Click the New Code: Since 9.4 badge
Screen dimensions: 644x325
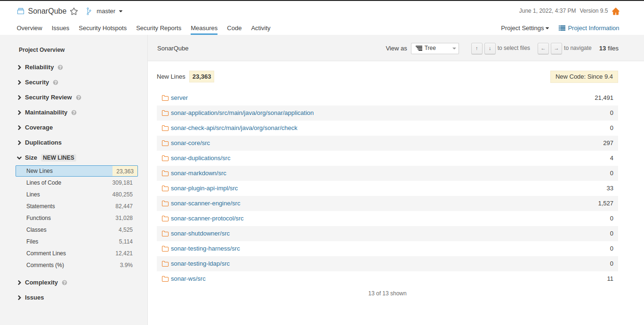click(x=584, y=77)
